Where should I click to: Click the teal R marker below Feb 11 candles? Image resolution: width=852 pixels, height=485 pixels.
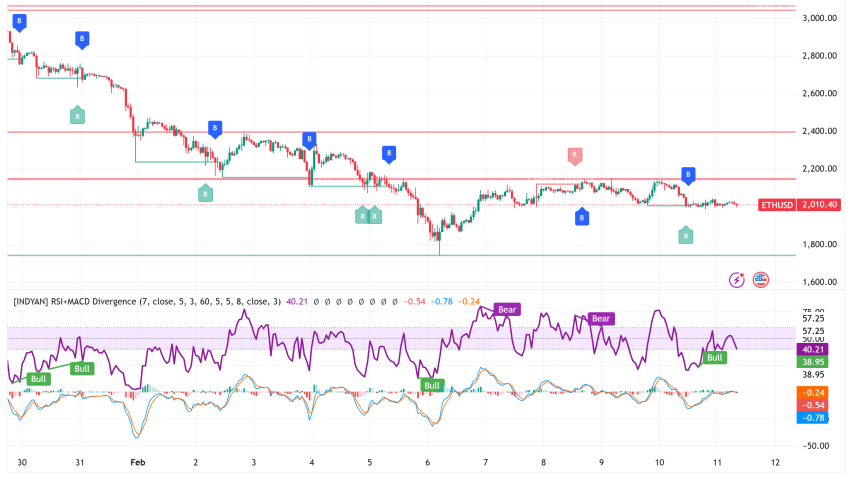685,235
